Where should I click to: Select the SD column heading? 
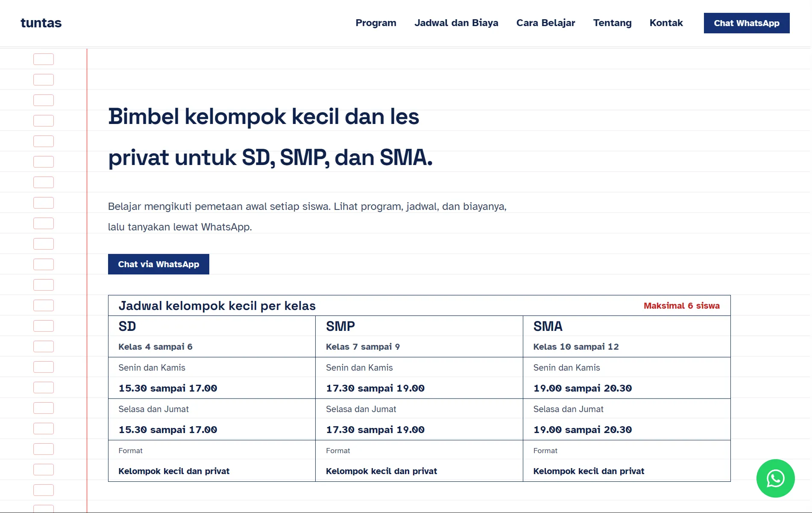pyautogui.click(x=127, y=326)
